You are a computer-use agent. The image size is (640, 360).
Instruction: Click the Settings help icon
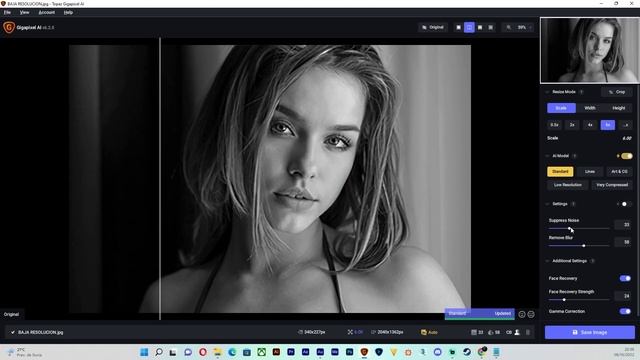[573, 204]
